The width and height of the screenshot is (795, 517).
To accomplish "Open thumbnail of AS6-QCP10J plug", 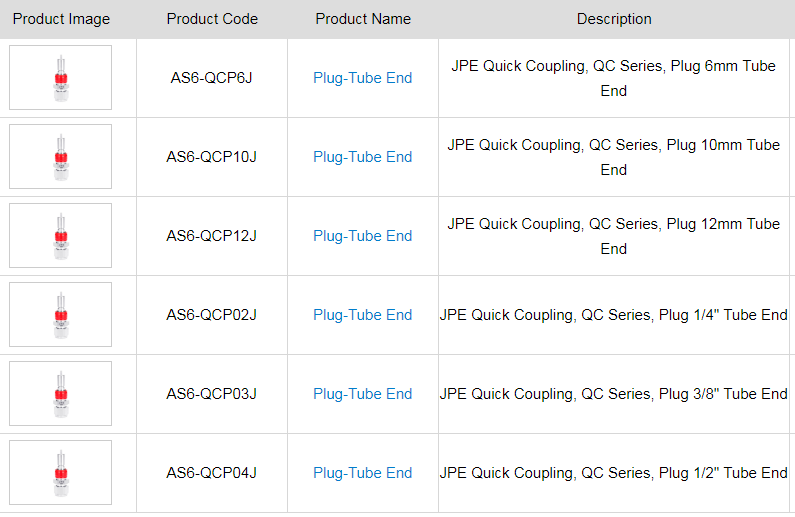I will (x=61, y=157).
